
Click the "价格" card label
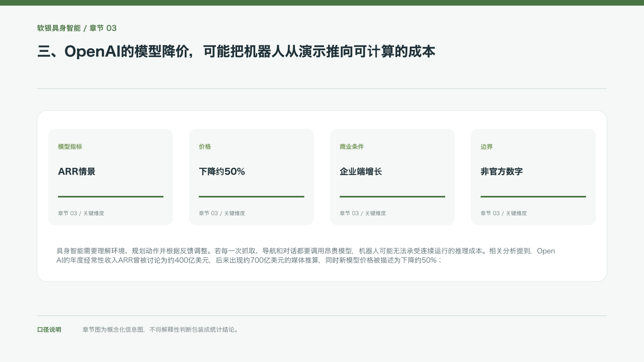205,147
